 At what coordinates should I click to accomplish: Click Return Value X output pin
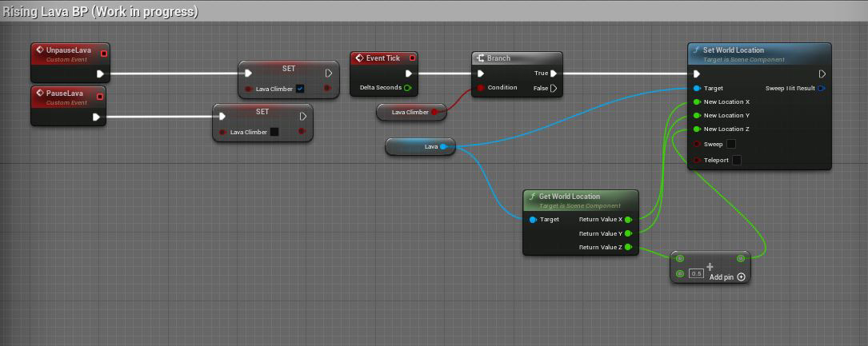point(628,220)
